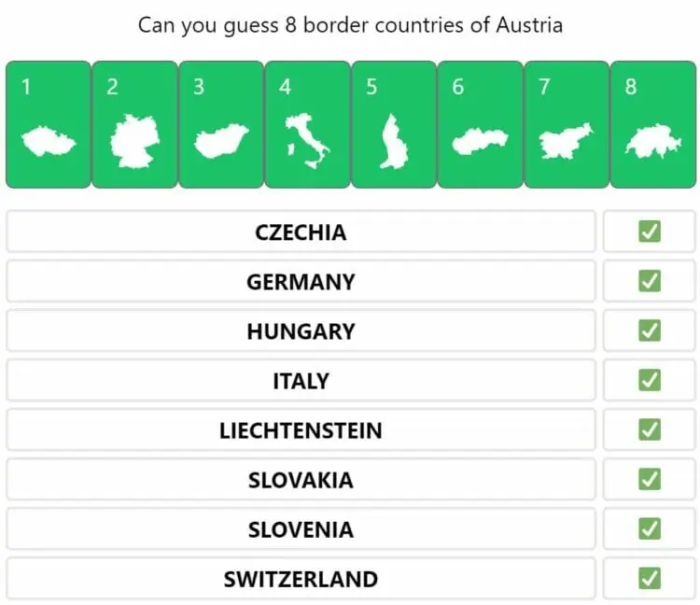Open card 5 with Liechtenstein outline

coord(394,124)
